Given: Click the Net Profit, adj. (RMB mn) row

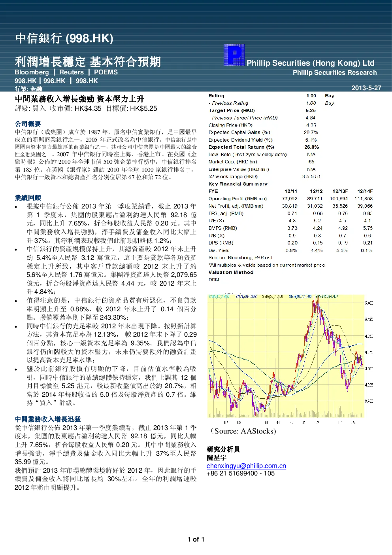Looking at the screenshot, I should coord(290,206).
